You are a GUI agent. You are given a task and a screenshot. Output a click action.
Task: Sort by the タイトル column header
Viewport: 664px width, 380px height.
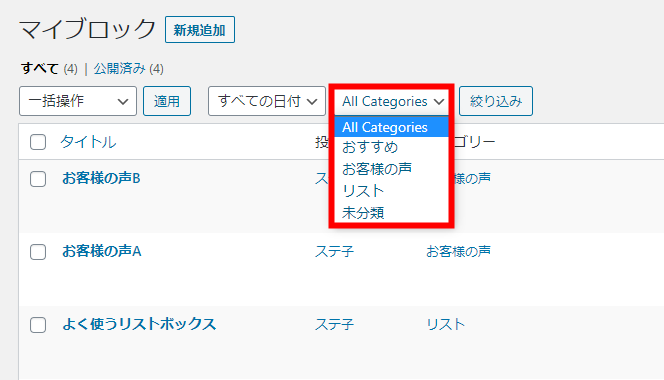coord(88,142)
